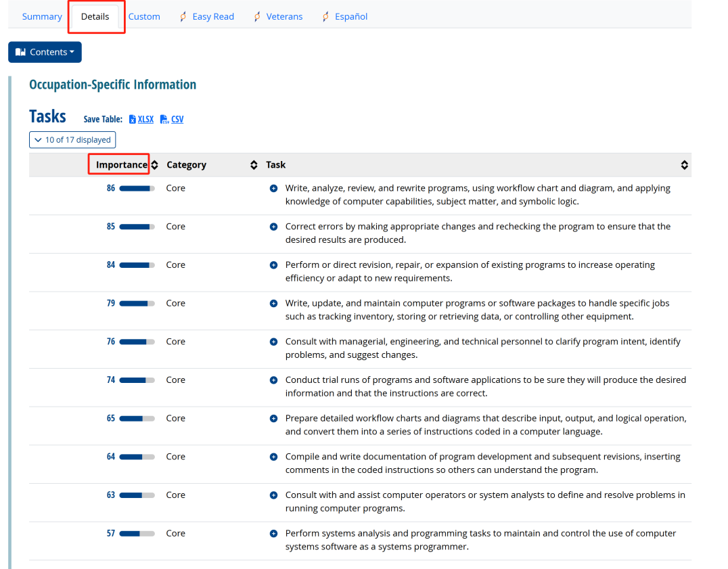Expand the '10 of 17 displayed' selector
This screenshot has width=728, height=569.
[72, 140]
